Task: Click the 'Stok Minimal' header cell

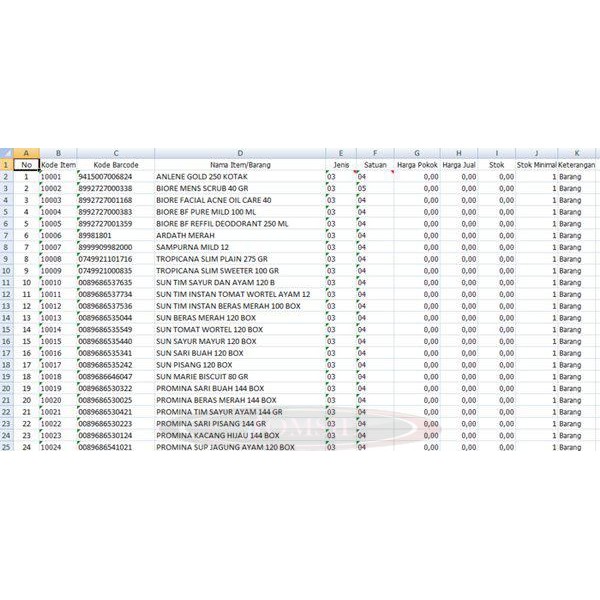Action: point(536,164)
